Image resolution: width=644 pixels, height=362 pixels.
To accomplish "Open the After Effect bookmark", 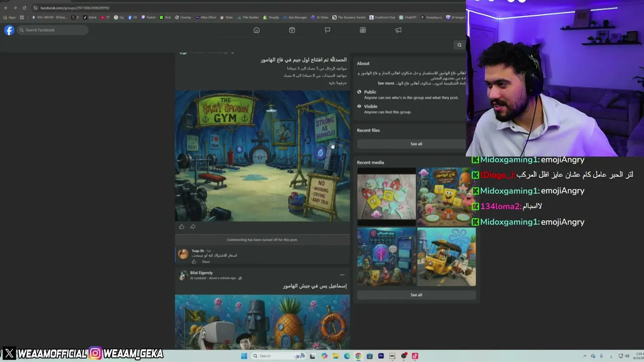I will (x=206, y=17).
